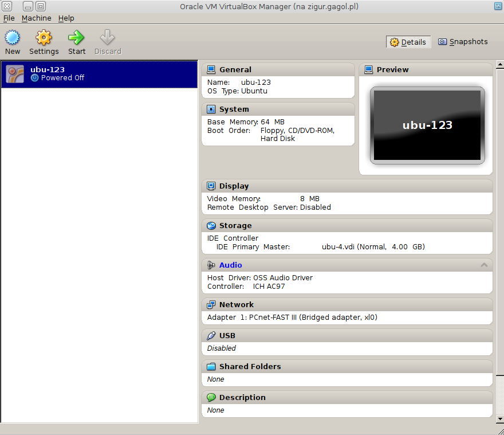The height and width of the screenshot is (435, 504).
Task: Open Settings with the gear icon
Action: 44,38
